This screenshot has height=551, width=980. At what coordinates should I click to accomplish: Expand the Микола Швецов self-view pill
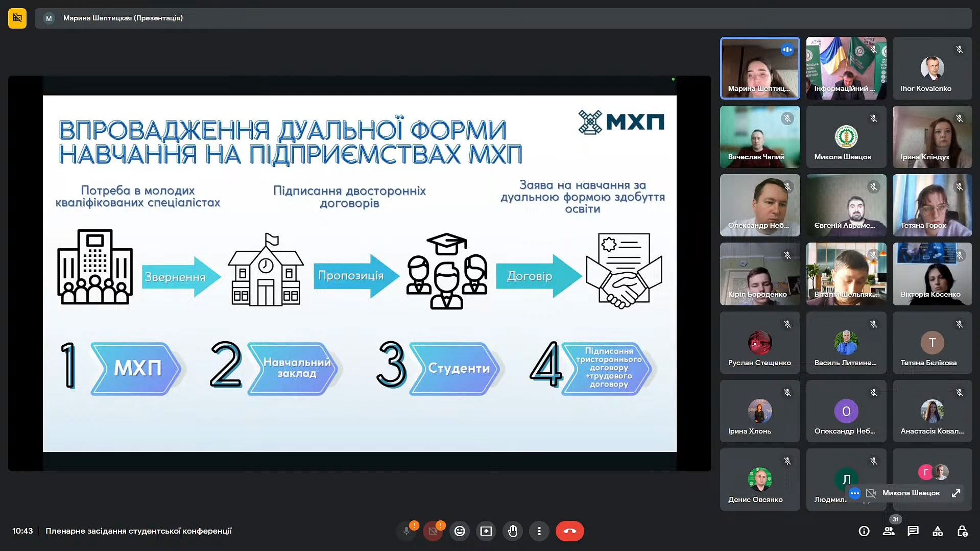(x=956, y=493)
